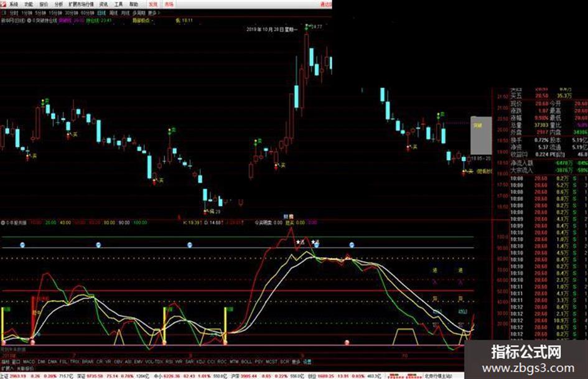This screenshot has height=379, width=588.
Task: Click the 沪深 index quote in the status bar
Action: tap(268, 376)
